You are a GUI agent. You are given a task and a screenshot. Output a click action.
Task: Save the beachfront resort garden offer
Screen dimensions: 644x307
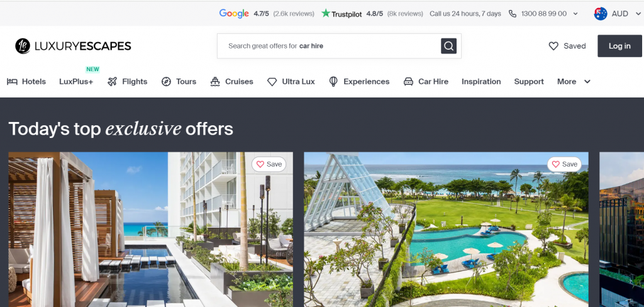point(564,164)
